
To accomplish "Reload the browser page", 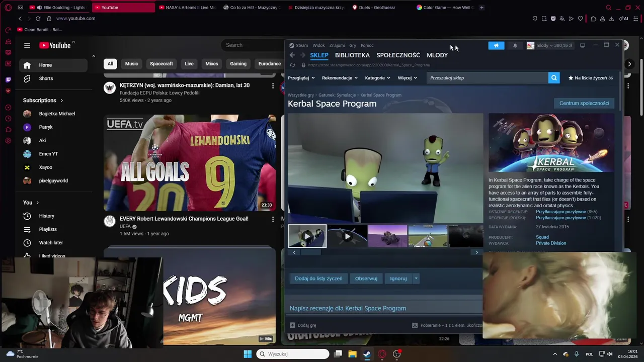I will point(38,19).
